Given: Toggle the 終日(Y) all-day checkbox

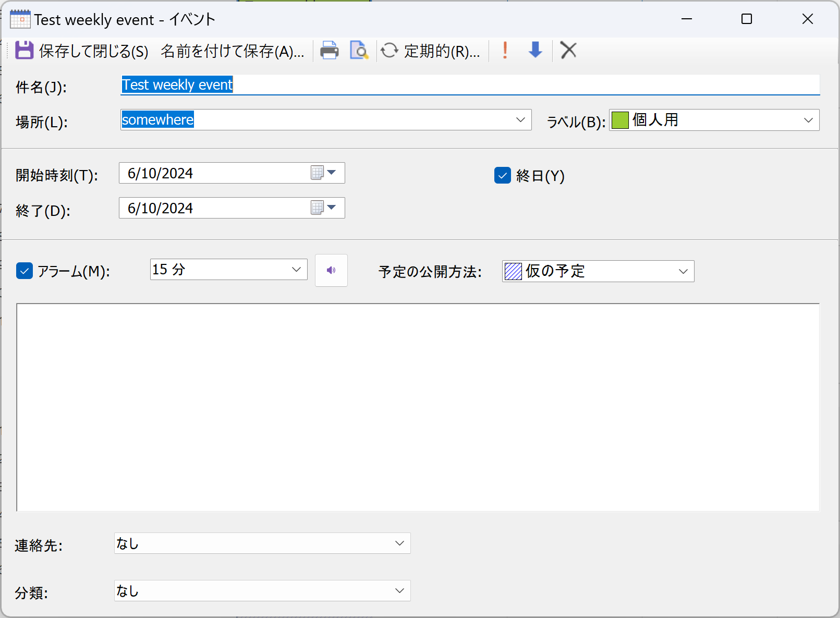Looking at the screenshot, I should pos(503,176).
